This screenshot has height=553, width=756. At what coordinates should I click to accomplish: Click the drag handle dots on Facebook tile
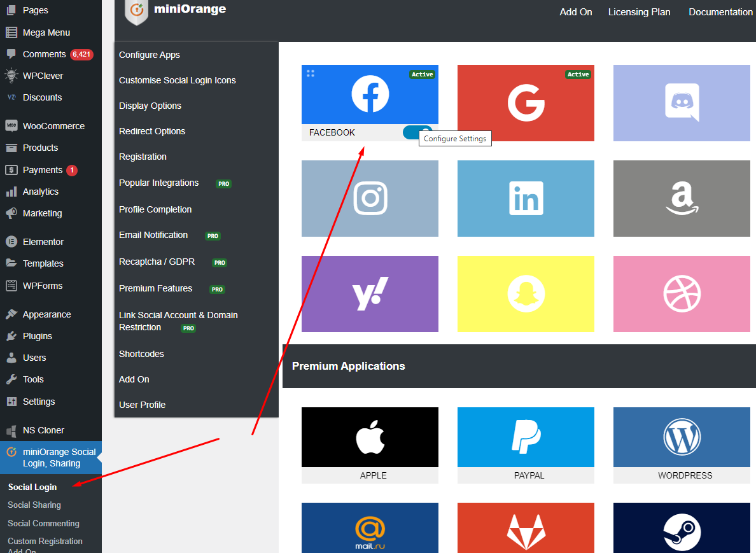(x=311, y=73)
